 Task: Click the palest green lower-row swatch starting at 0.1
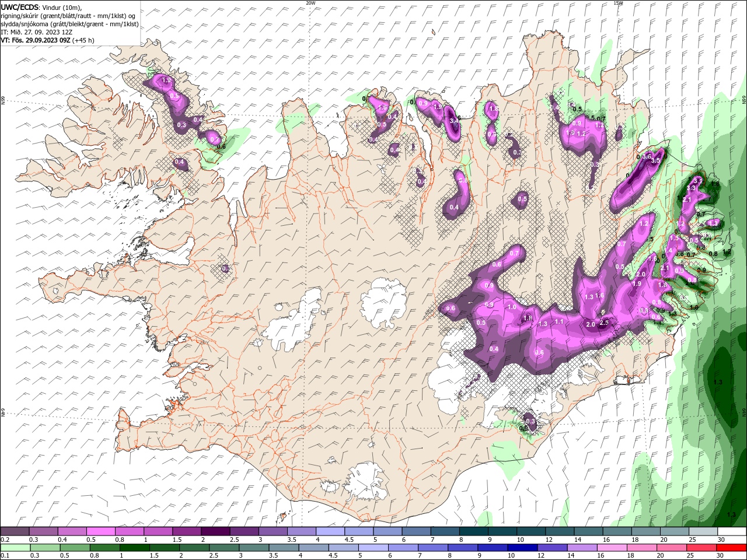click(x=15, y=548)
